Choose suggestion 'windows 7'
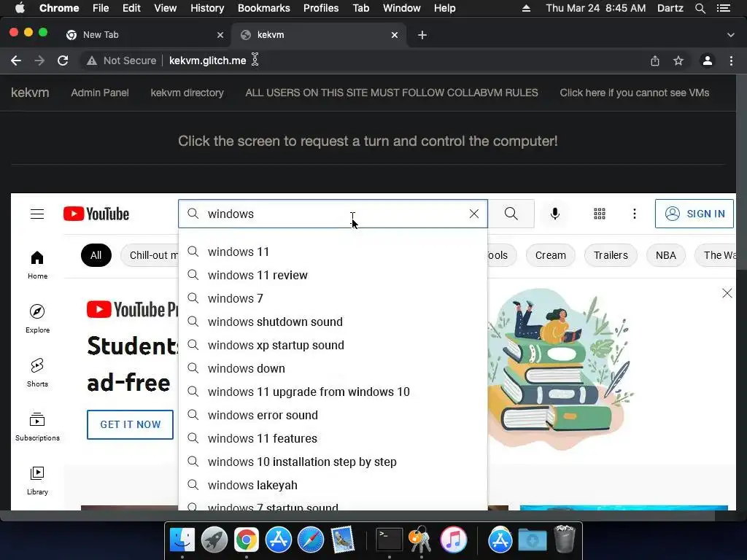The width and height of the screenshot is (747, 560). 333,298
